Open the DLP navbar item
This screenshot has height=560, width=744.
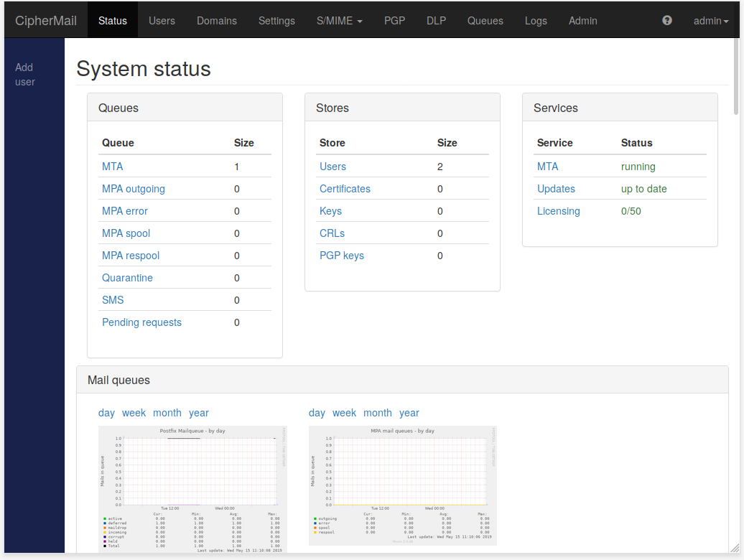(436, 21)
